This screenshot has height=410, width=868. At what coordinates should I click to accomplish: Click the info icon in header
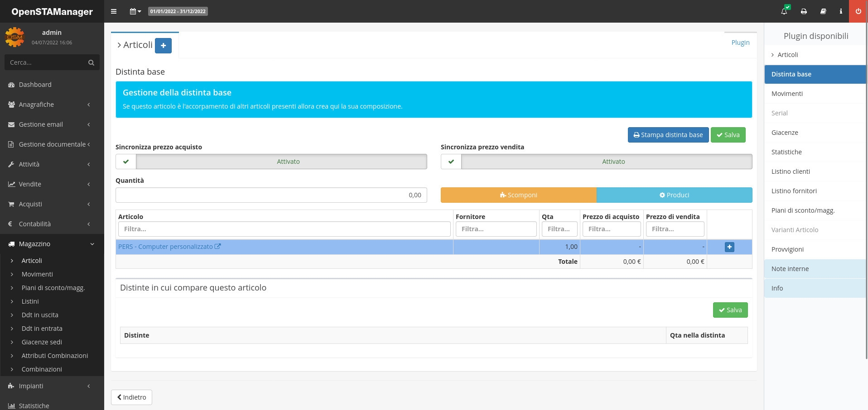(x=841, y=11)
